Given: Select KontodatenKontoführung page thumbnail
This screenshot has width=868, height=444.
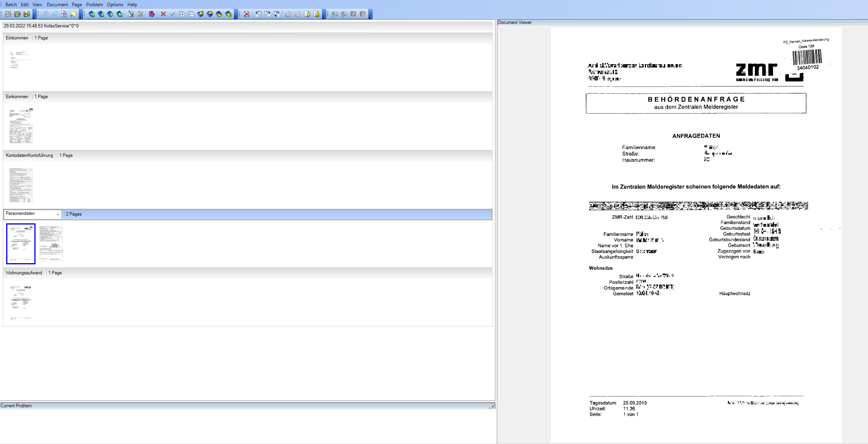Looking at the screenshot, I should [21, 185].
